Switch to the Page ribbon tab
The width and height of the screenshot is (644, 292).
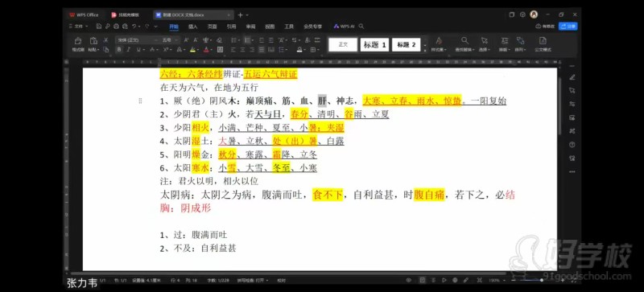click(x=212, y=27)
